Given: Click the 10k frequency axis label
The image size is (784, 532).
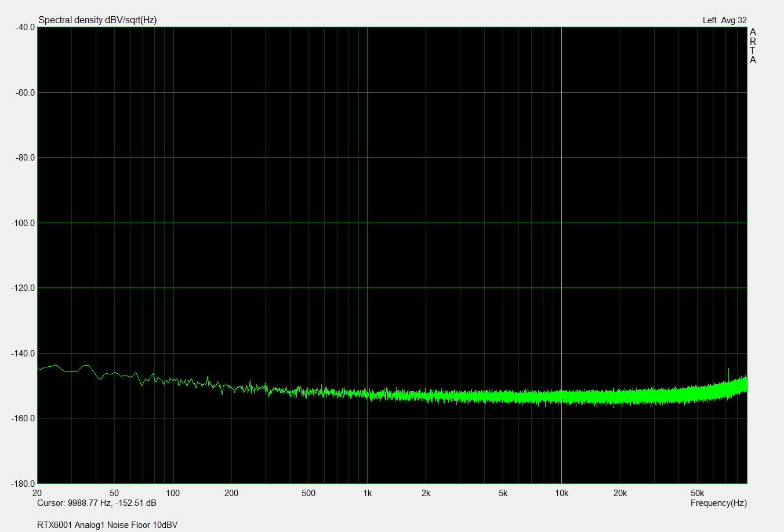Looking at the screenshot, I should (x=561, y=493).
